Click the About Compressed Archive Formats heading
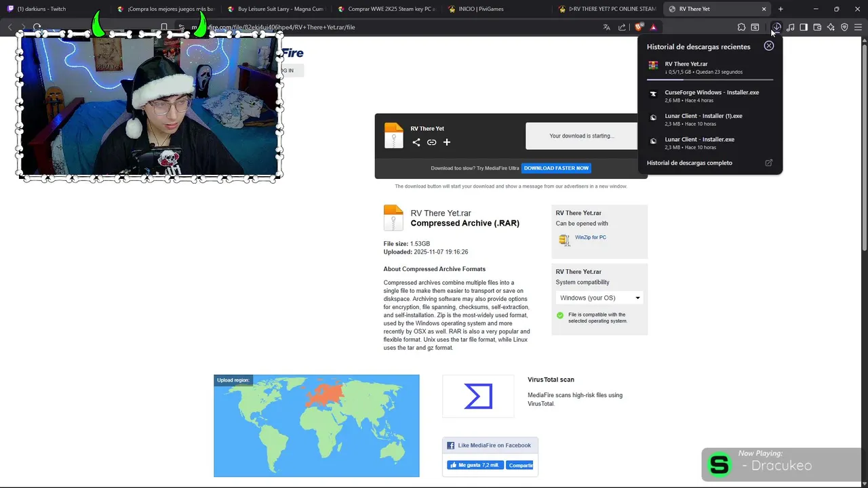 (x=435, y=269)
